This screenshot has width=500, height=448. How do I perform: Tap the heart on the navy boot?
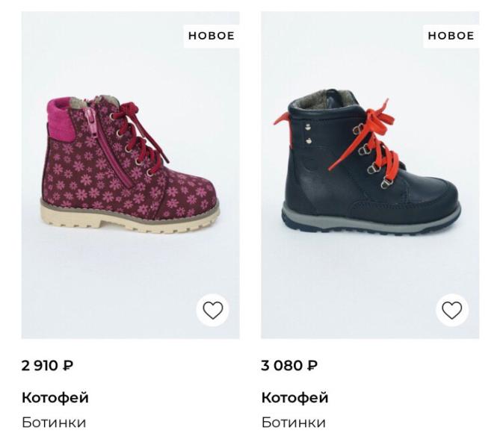click(452, 310)
